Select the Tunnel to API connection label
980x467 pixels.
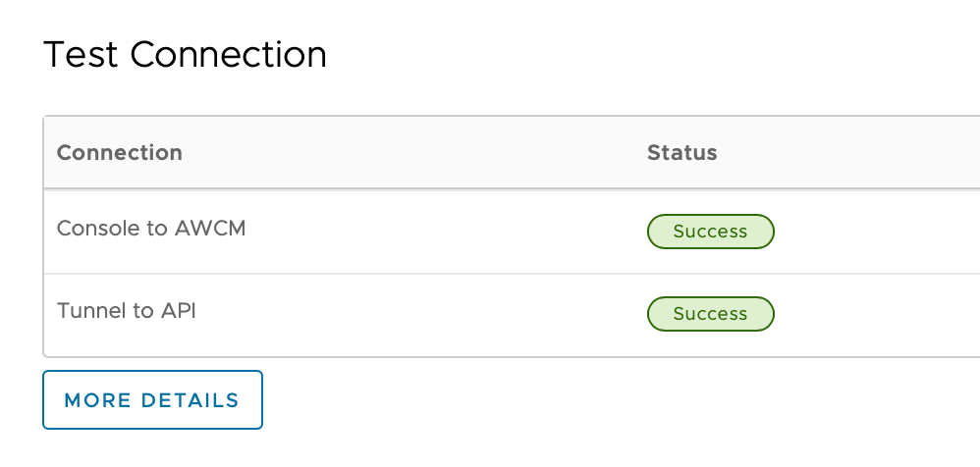click(x=127, y=311)
